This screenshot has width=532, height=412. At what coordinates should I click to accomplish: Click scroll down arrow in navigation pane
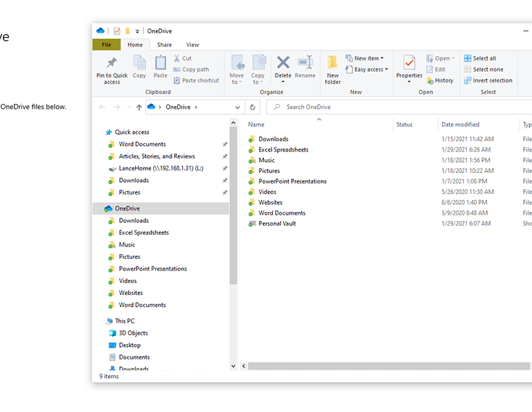233,366
